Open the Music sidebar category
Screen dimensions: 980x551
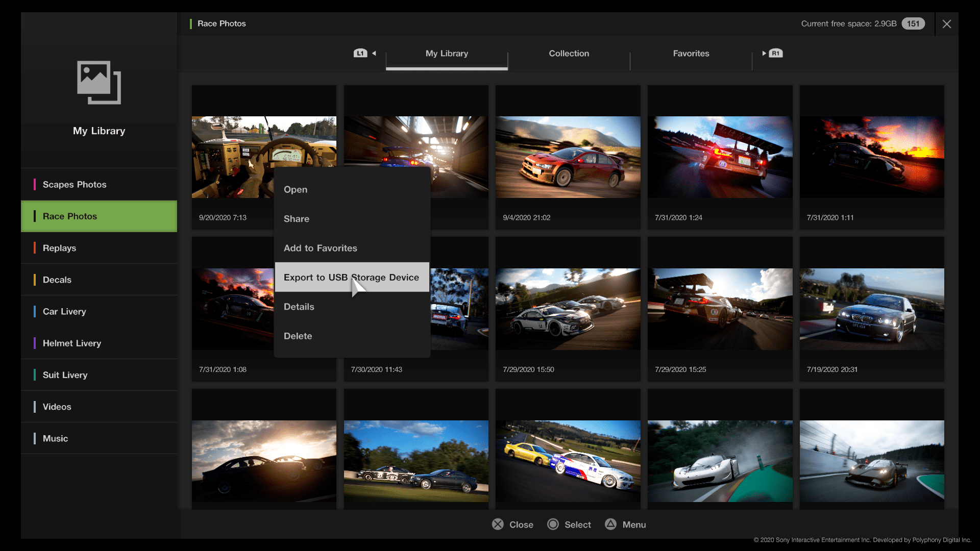pyautogui.click(x=99, y=438)
